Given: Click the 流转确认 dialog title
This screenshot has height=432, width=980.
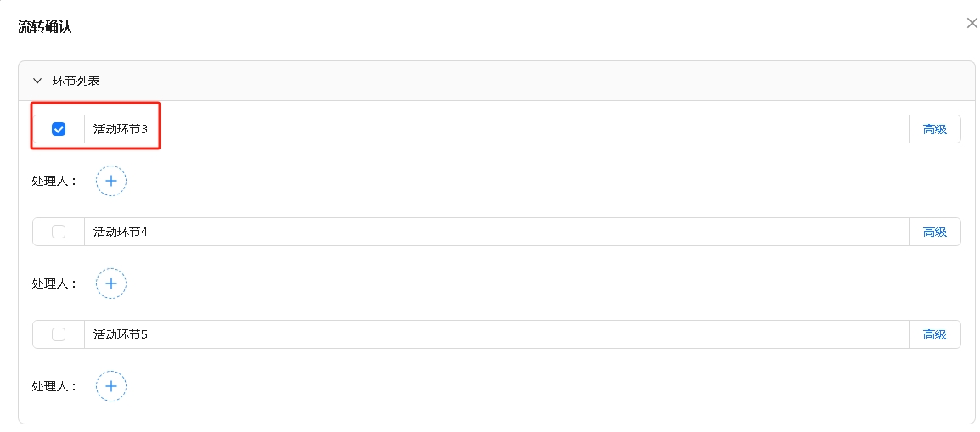Looking at the screenshot, I should coord(45,26).
